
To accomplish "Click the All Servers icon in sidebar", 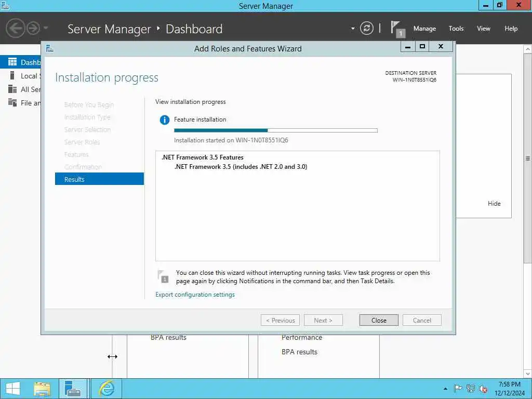I will [x=12, y=89].
